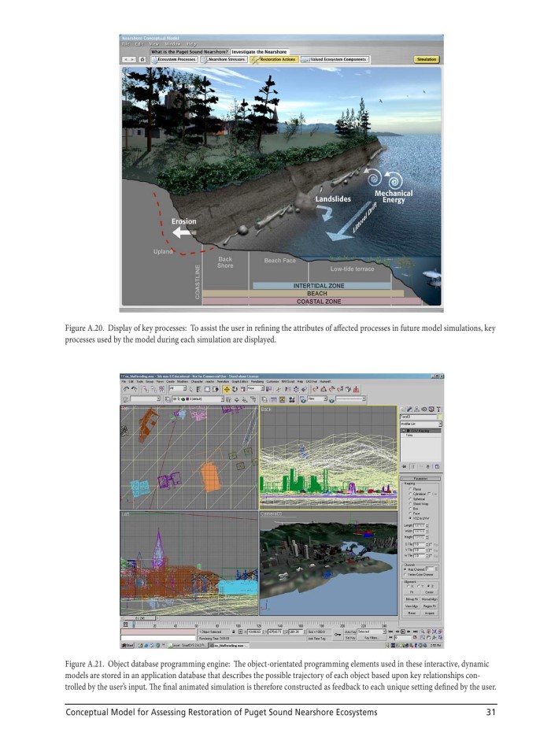The width and height of the screenshot is (551, 756).
Task: Open the render type View dropdown in second toolbar
Action: (317, 398)
